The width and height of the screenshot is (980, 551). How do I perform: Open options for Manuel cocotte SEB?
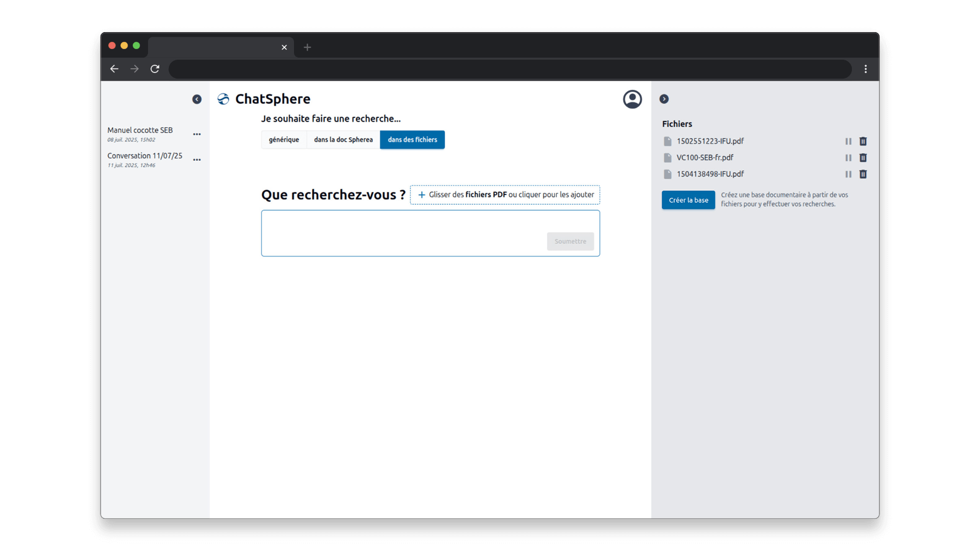(x=197, y=134)
